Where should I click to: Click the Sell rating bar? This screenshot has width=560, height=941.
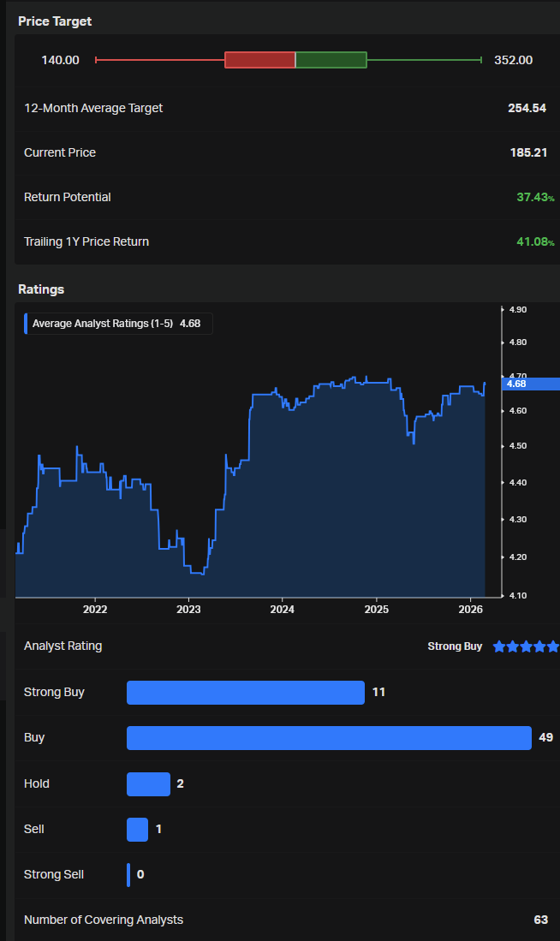tap(138, 830)
